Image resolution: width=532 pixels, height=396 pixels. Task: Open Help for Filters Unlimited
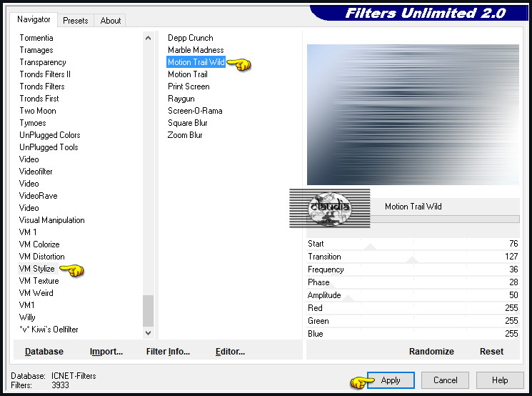pos(500,380)
